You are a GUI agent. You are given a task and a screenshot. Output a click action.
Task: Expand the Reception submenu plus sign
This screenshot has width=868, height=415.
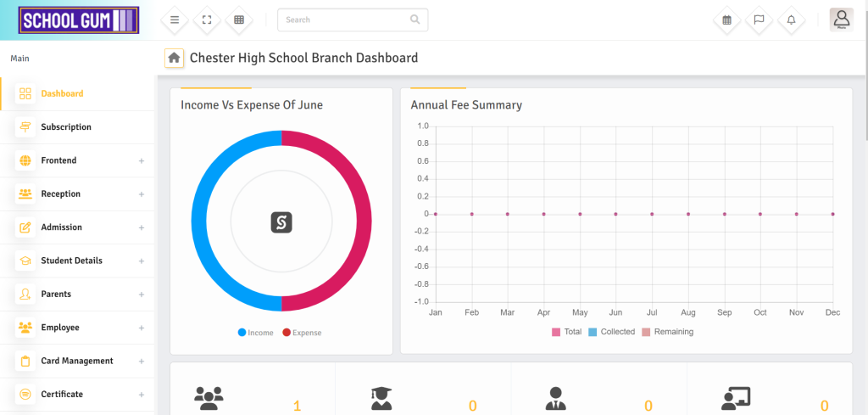point(142,194)
